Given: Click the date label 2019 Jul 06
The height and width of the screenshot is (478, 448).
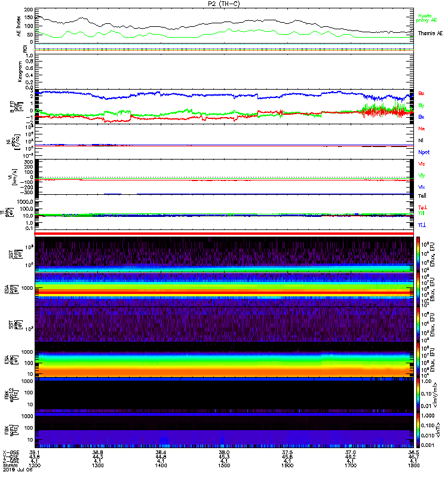Looking at the screenshot, I should (x=18, y=470).
